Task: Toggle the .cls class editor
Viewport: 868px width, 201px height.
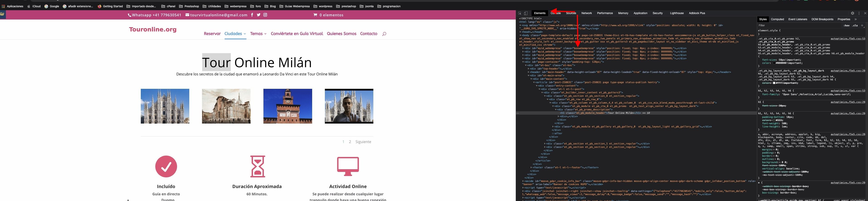Action: pyautogui.click(x=855, y=25)
